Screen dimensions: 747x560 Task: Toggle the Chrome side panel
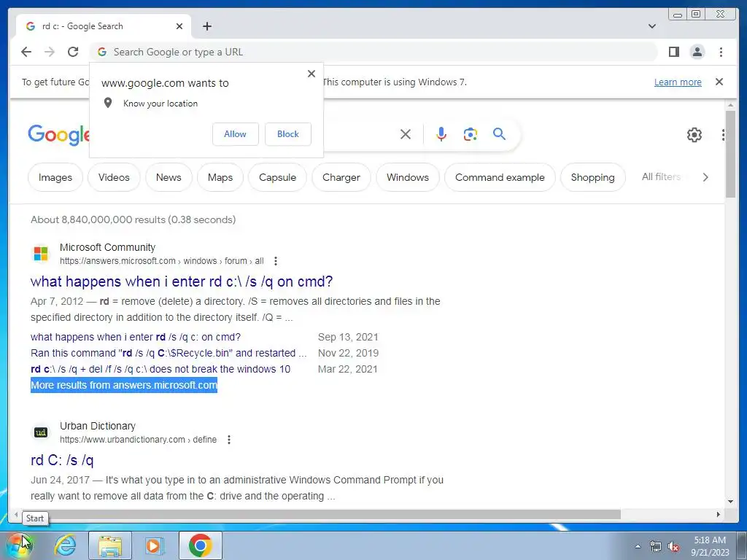point(673,52)
